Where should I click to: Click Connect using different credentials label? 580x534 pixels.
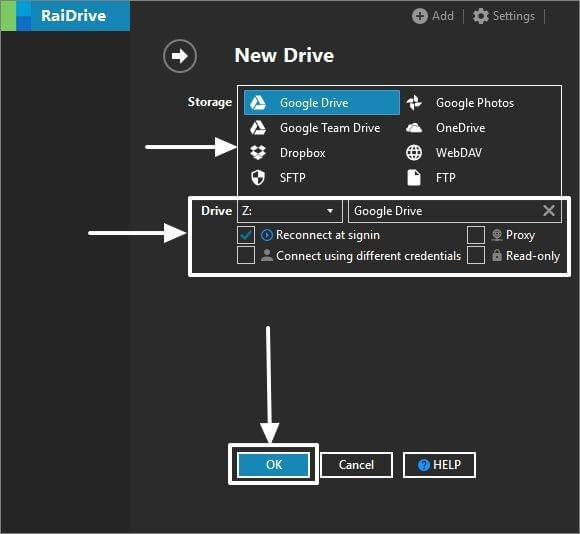click(x=368, y=256)
